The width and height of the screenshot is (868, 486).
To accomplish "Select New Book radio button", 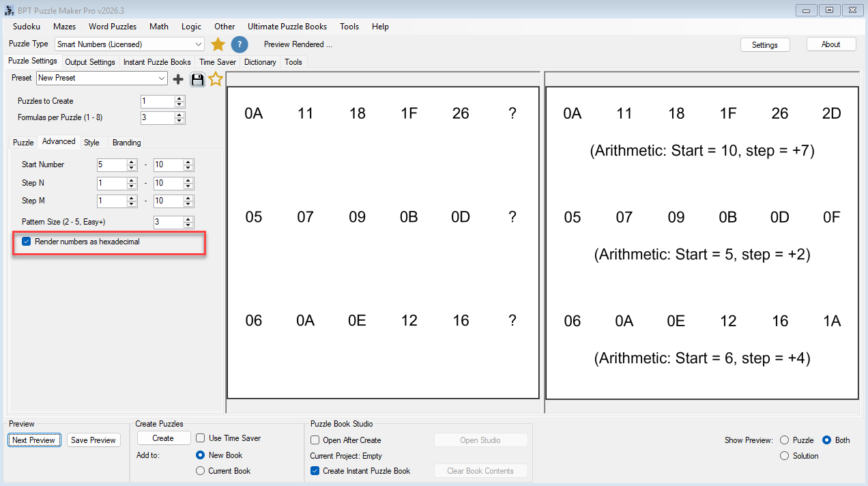I will (200, 455).
